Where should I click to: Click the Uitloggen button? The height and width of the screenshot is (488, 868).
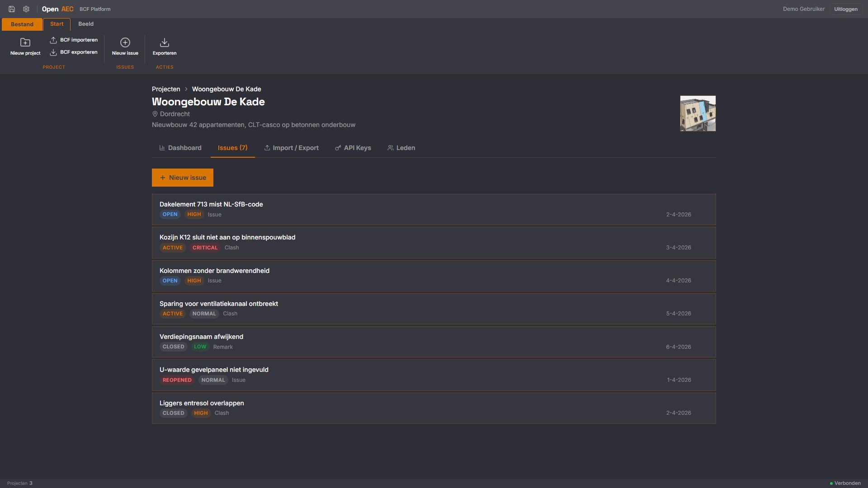846,9
